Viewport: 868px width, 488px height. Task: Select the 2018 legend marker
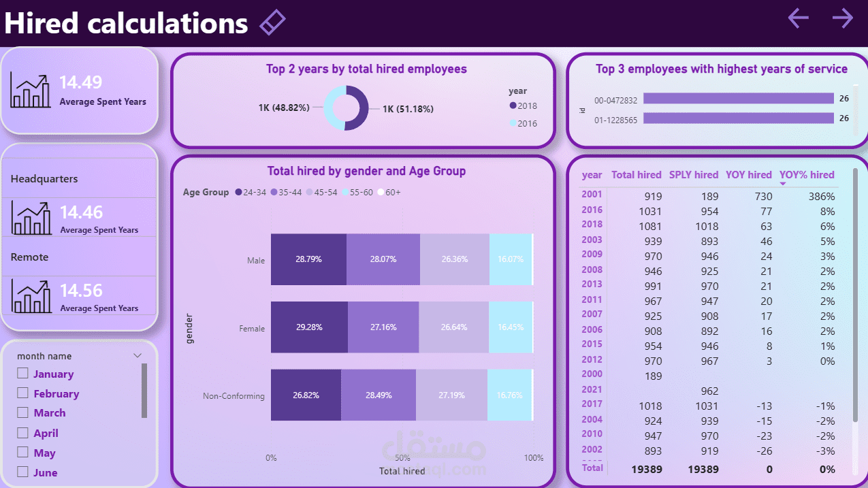[513, 105]
